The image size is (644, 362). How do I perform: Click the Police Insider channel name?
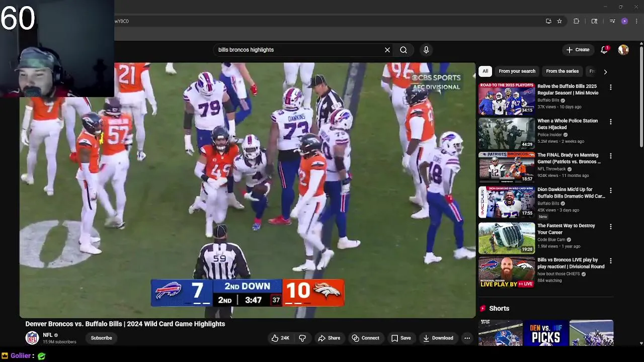tap(549, 135)
